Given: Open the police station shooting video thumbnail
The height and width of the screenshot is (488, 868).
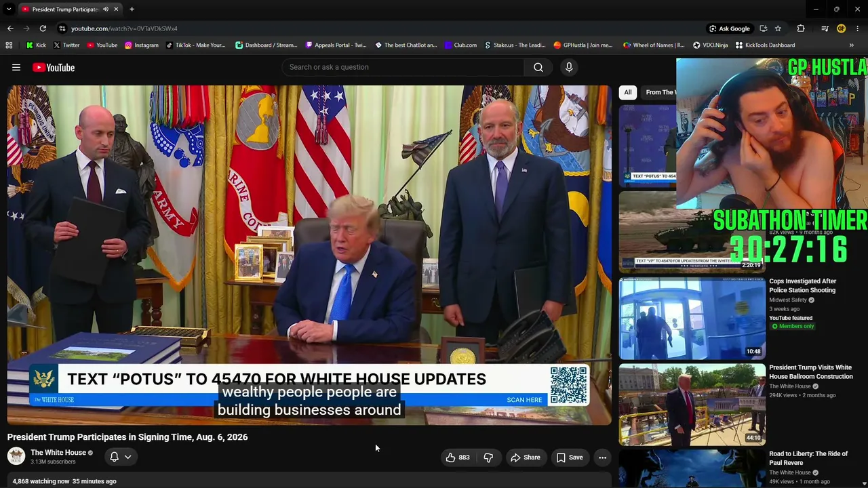Looking at the screenshot, I should 692,318.
